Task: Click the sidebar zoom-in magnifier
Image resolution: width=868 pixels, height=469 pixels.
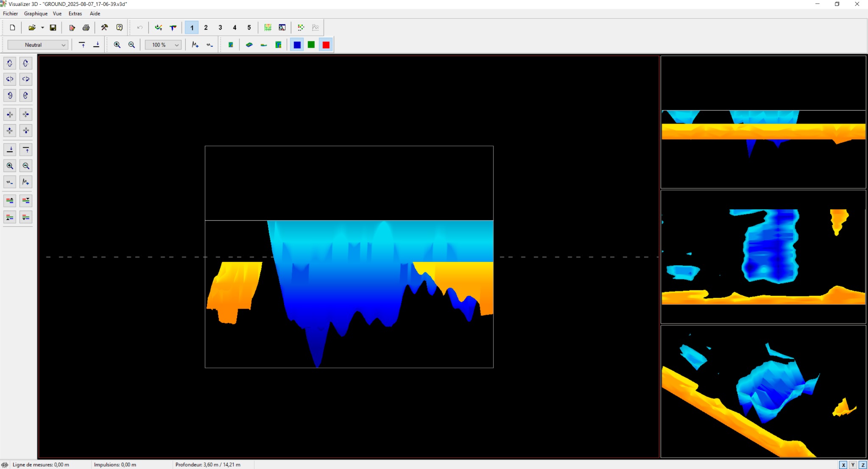Action: point(10,166)
